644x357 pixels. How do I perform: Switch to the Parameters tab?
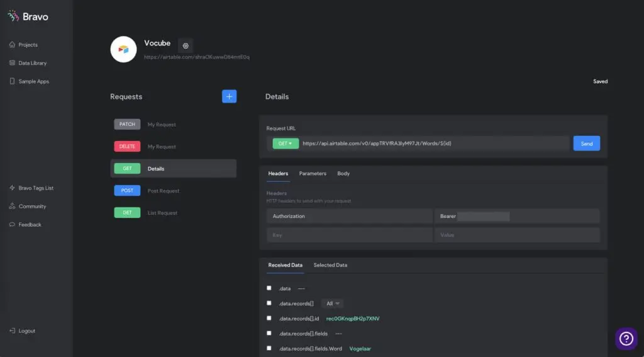coord(313,174)
